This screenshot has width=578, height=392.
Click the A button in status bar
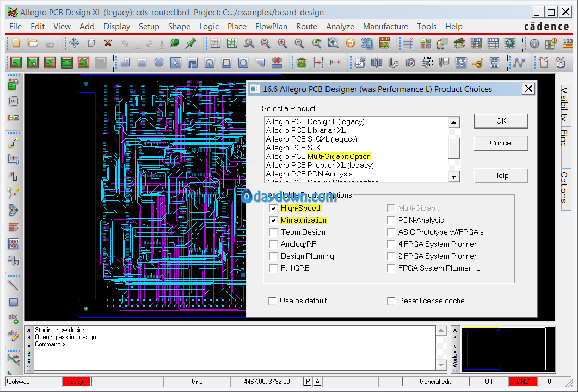(317, 382)
